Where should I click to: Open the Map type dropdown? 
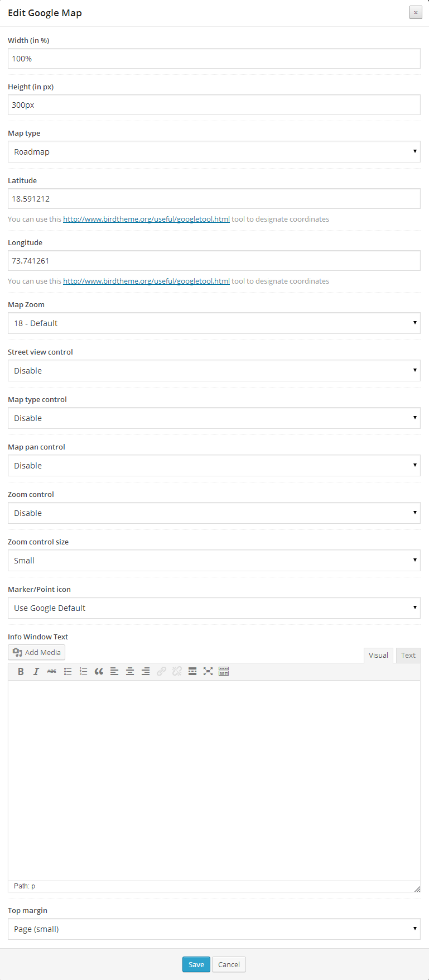(214, 152)
